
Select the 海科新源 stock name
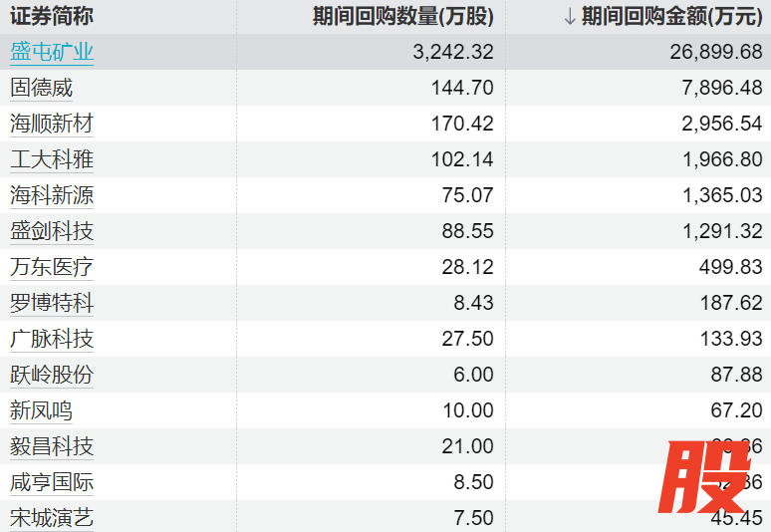tap(52, 195)
